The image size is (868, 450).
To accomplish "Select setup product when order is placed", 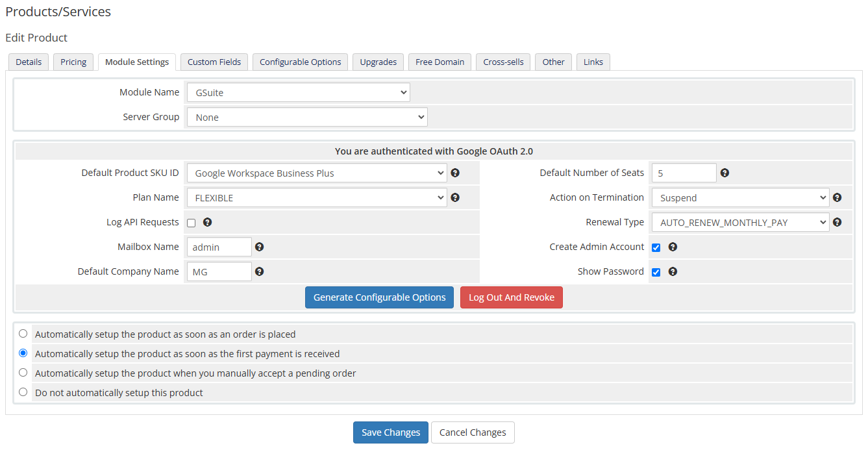I will tap(23, 333).
